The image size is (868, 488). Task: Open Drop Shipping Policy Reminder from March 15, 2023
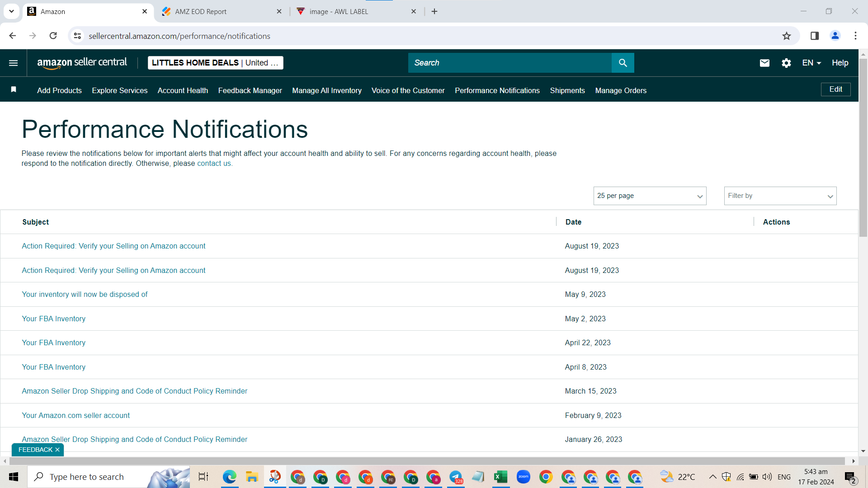point(135,391)
